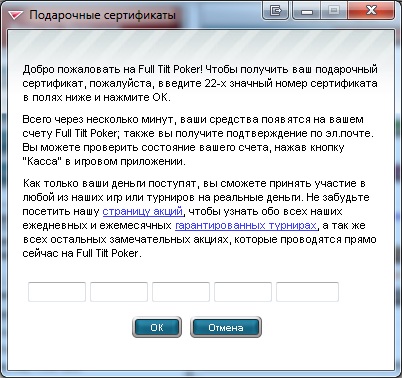Click the paragraph starting Всего через несколько минут
Image resolution: width=402 pixels, height=378 pixels.
coord(198,140)
